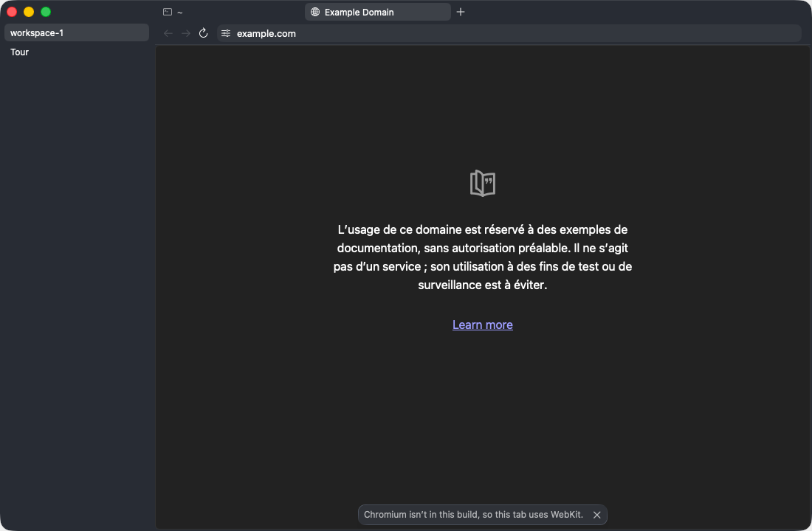
Task: Switch to the Example Domain tab
Action: point(377,12)
